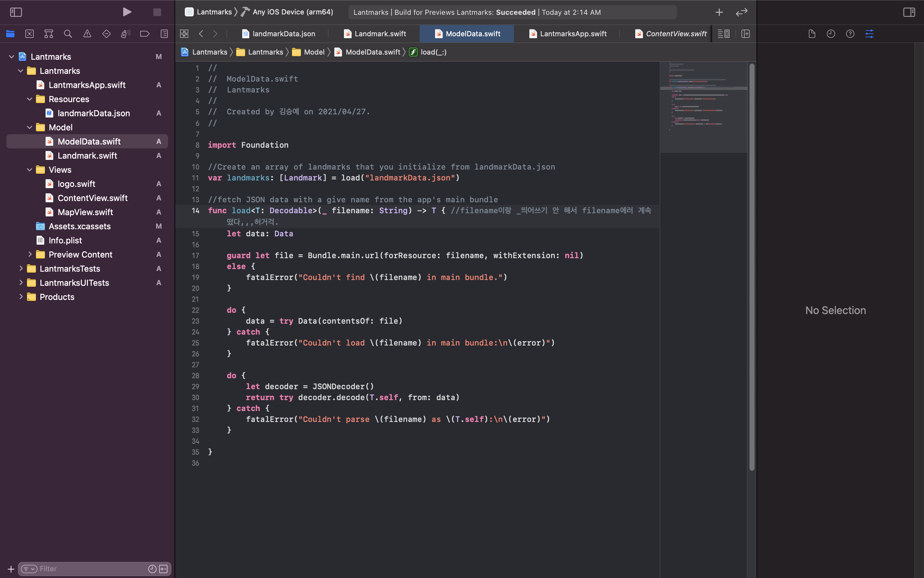Hide the navigator sidebar
924x578 pixels.
point(16,12)
